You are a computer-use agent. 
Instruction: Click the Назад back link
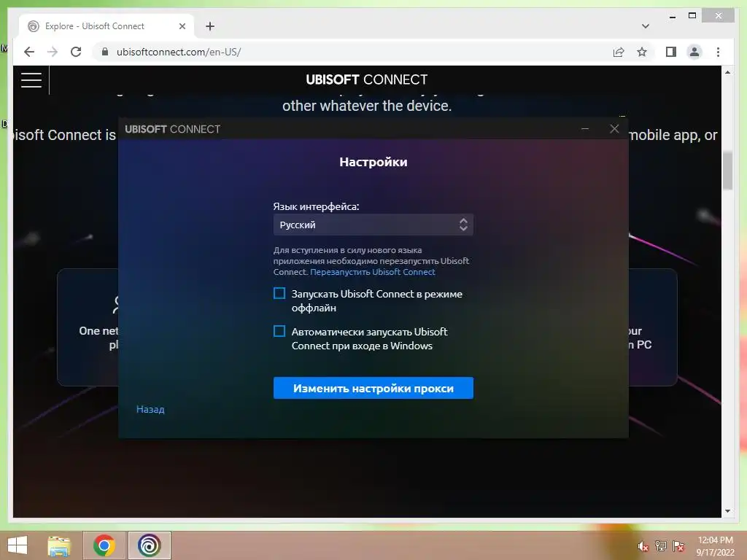click(x=150, y=409)
